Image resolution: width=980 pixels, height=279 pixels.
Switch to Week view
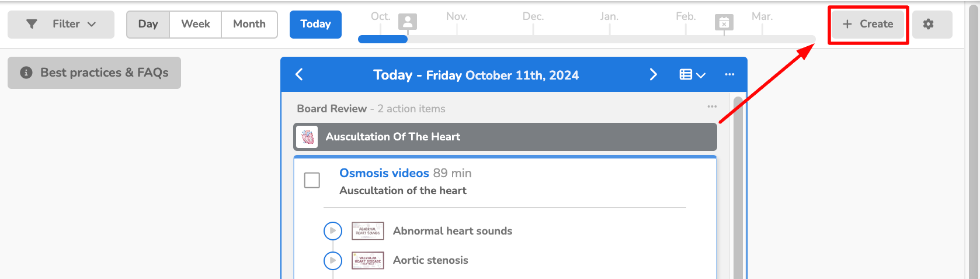(195, 25)
